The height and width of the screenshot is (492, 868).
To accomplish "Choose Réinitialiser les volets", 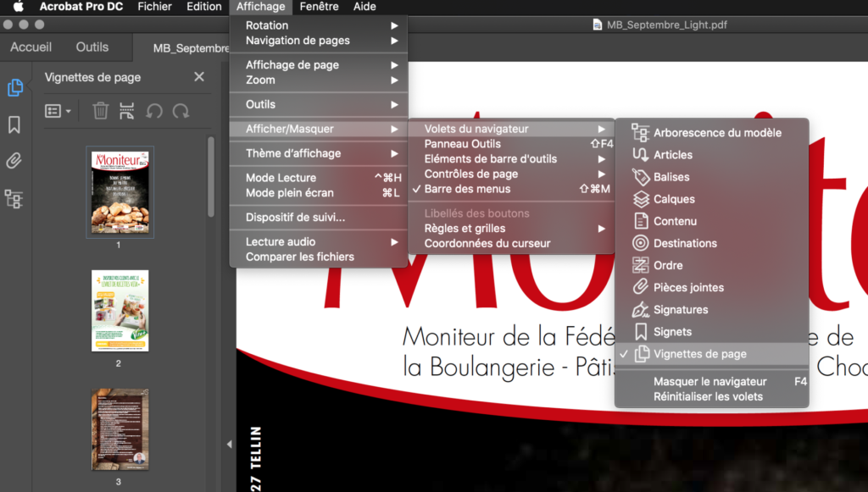I will pos(708,396).
